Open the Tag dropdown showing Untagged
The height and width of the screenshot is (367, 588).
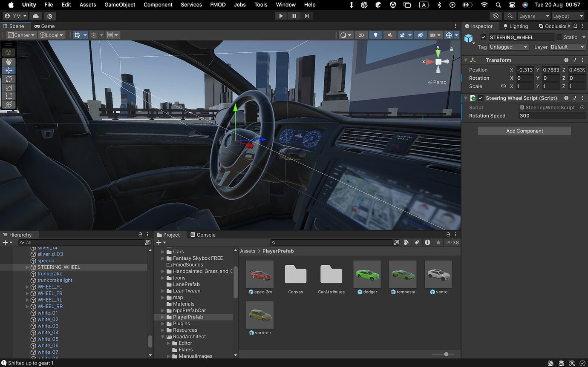click(508, 47)
